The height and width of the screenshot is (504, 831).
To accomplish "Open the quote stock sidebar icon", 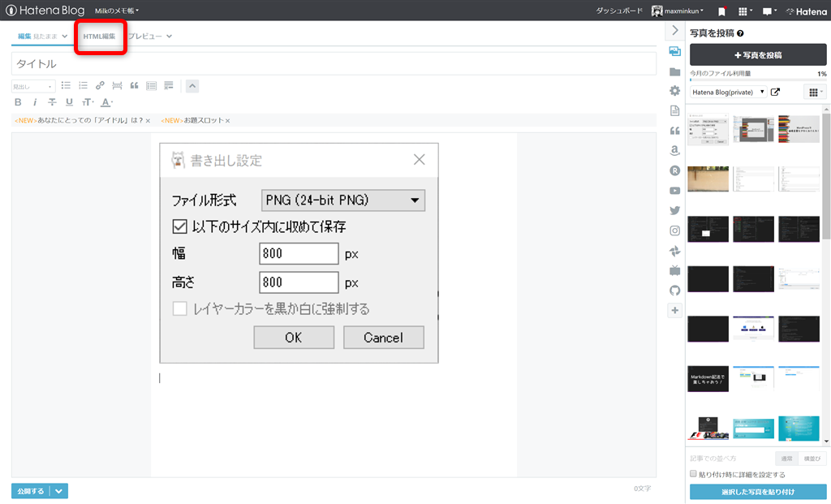I will tap(674, 131).
